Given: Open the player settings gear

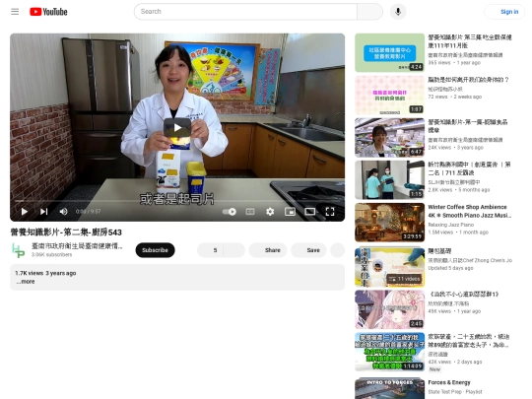Looking at the screenshot, I should point(270,212).
